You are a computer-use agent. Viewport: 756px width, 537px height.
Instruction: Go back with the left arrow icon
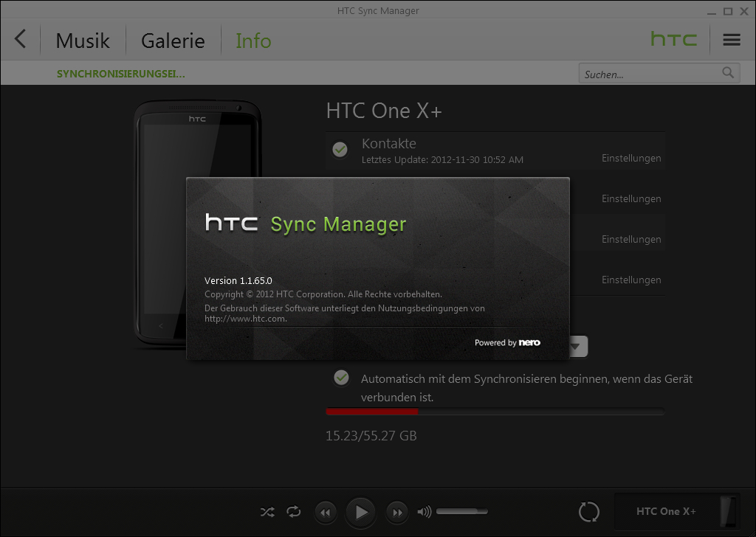click(20, 40)
